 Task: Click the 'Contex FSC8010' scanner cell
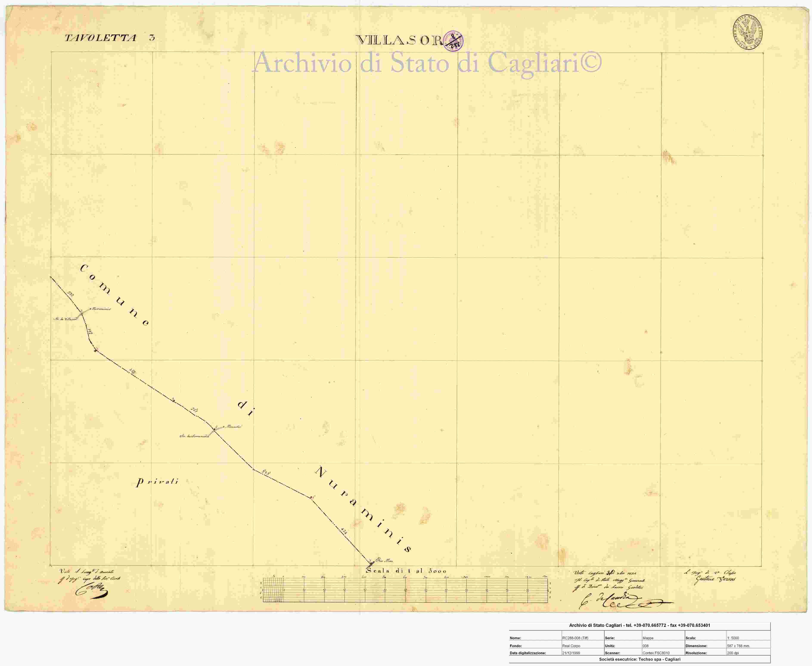tap(664, 653)
